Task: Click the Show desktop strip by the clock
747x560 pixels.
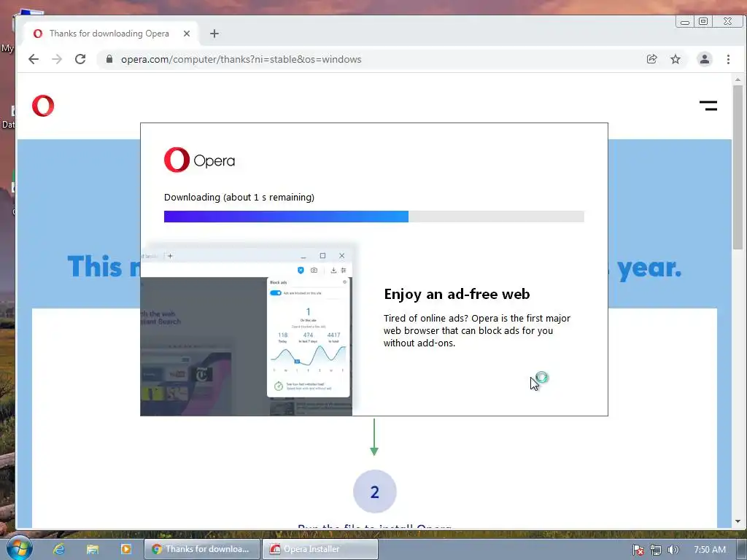Action: click(743, 550)
